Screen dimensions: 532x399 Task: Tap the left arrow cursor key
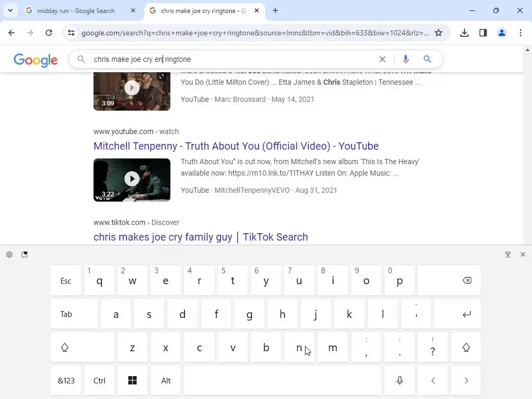433,380
